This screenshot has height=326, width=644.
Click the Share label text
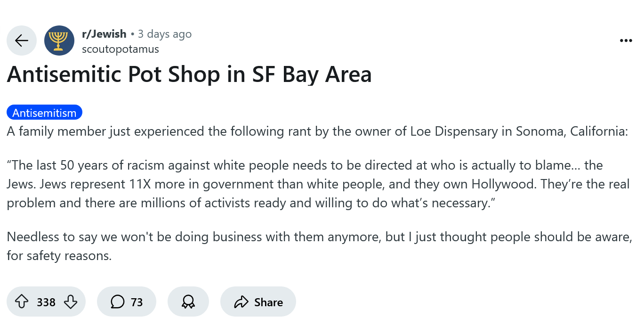click(268, 302)
